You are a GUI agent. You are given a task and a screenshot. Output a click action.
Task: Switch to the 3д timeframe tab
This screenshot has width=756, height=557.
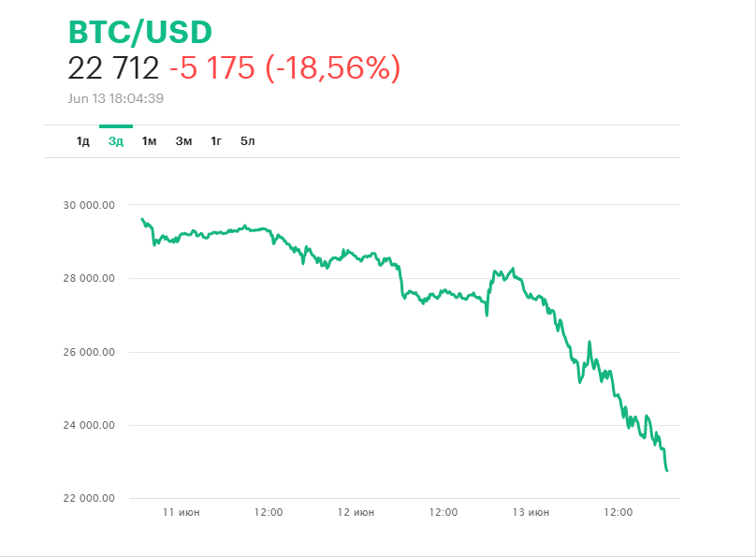click(116, 141)
